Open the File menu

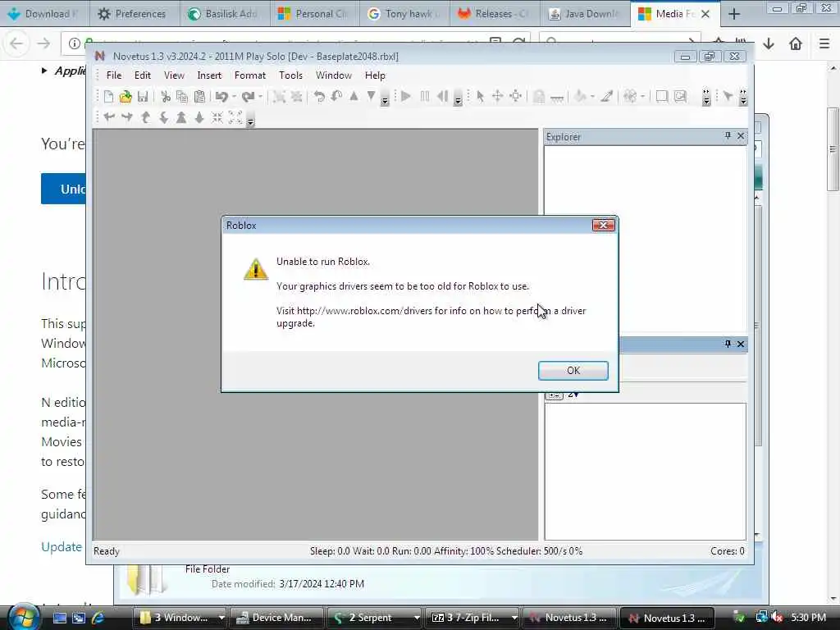[x=114, y=75]
